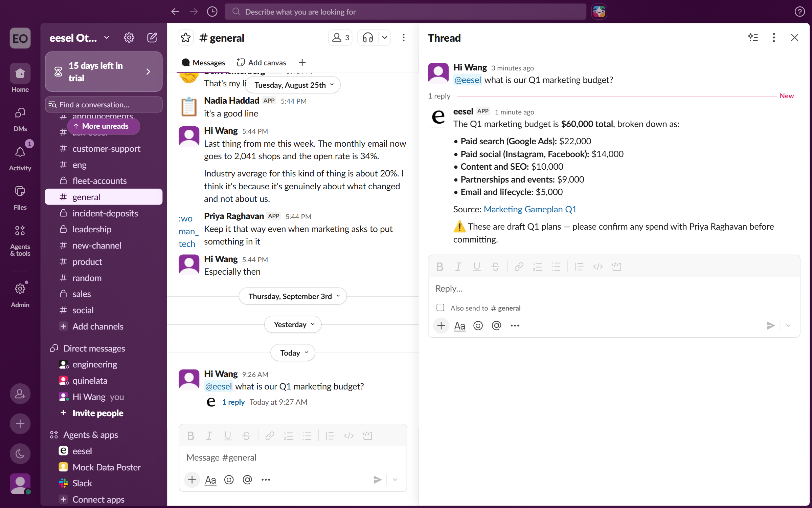Viewport: 812px width, 508px height.
Task: Click Invite people
Action: (98, 413)
